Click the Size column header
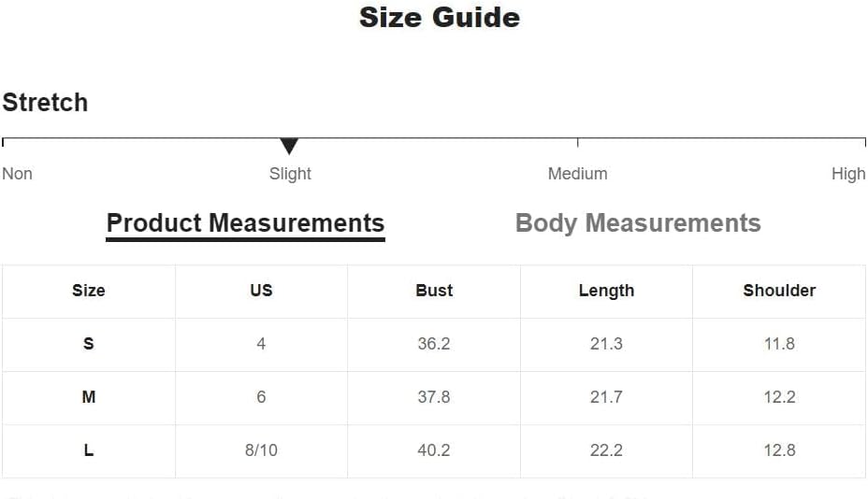This screenshot has height=499, width=868. pyautogui.click(x=89, y=291)
